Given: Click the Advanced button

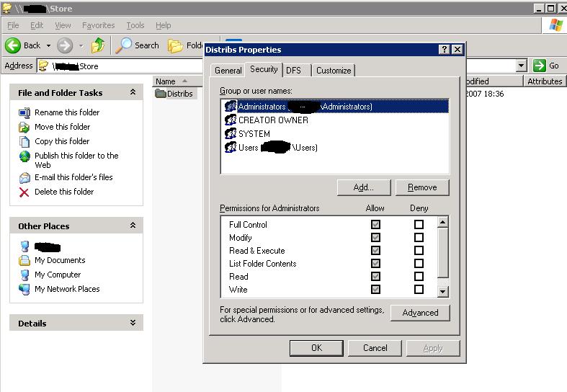Looking at the screenshot, I should point(420,313).
